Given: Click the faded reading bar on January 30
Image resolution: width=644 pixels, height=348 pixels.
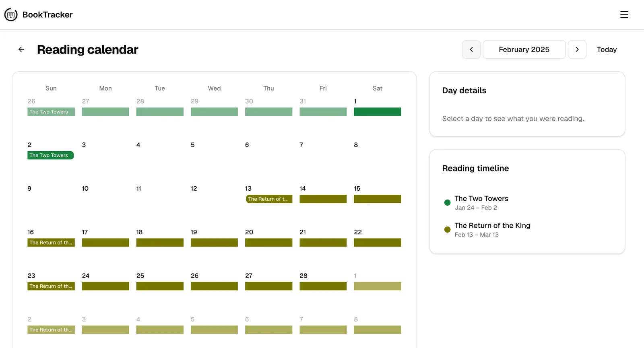Looking at the screenshot, I should tap(268, 111).
